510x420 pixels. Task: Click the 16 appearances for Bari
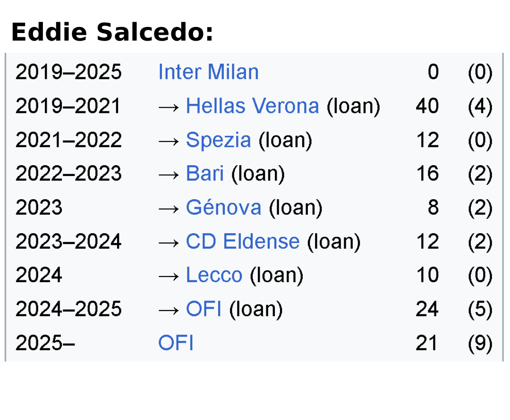click(427, 174)
